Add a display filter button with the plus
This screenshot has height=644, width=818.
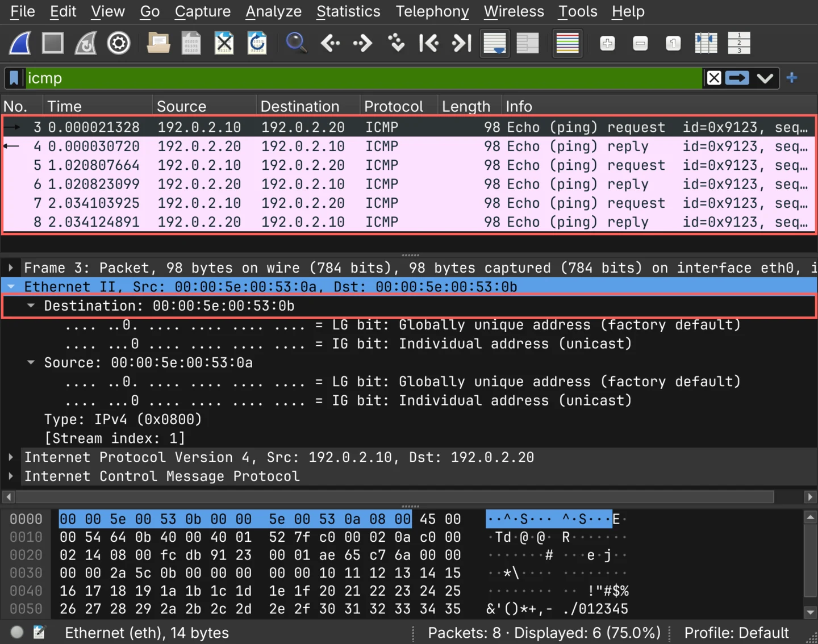(792, 78)
